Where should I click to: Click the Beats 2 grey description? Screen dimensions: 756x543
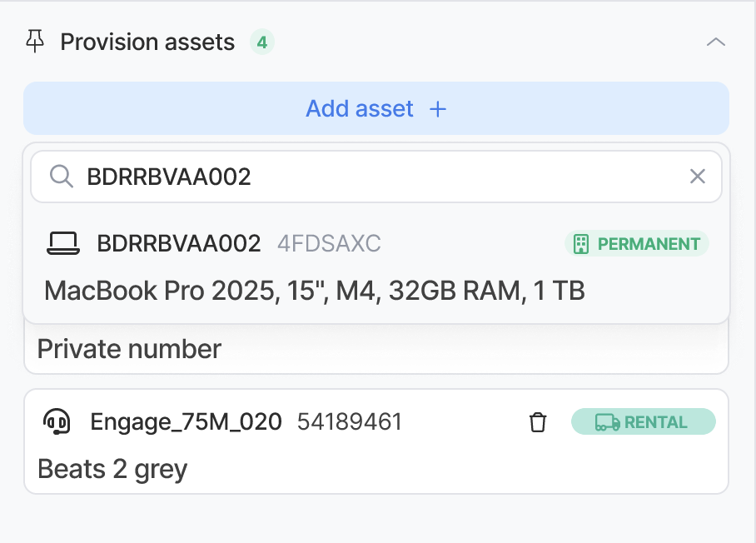point(112,469)
